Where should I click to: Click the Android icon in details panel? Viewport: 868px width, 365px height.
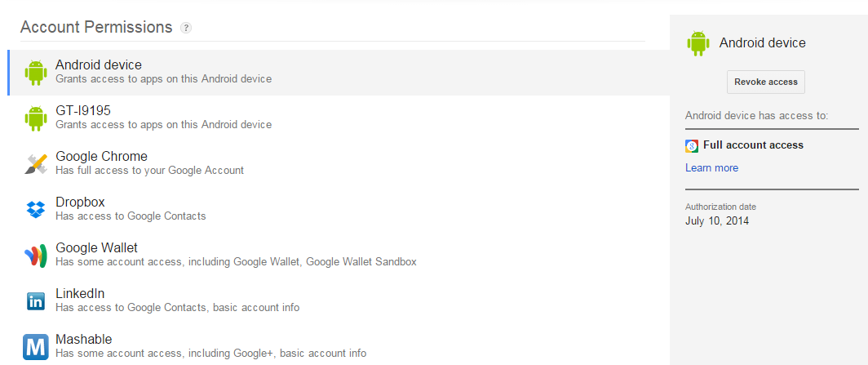pyautogui.click(x=698, y=43)
